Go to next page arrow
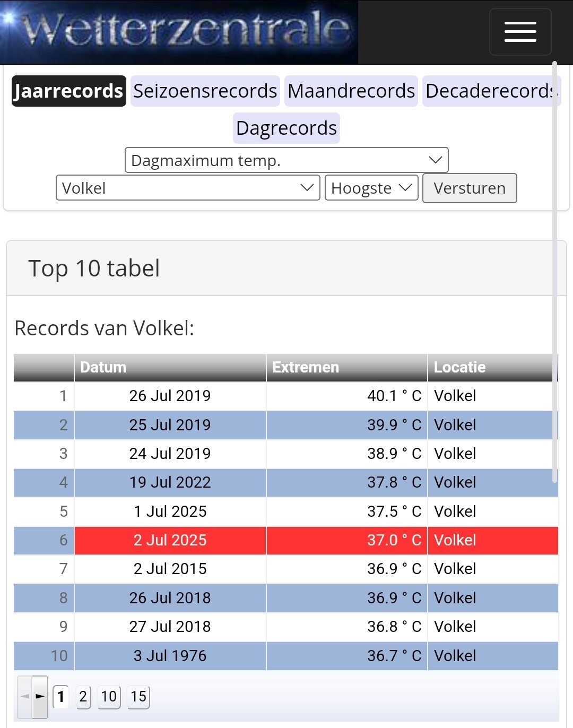This screenshot has height=728, width=573. pos(40,696)
